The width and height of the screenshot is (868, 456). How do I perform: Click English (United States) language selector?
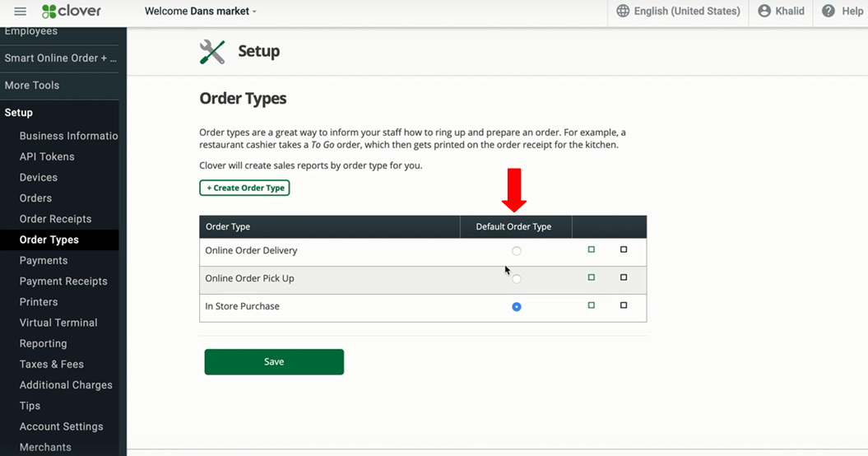click(687, 11)
